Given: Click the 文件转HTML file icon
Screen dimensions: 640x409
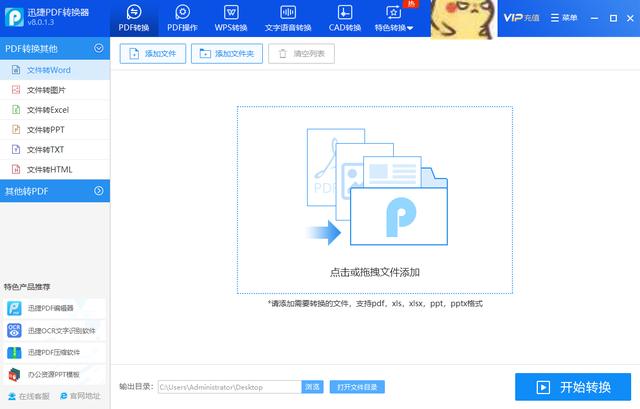Looking at the screenshot, I should coord(16,169).
